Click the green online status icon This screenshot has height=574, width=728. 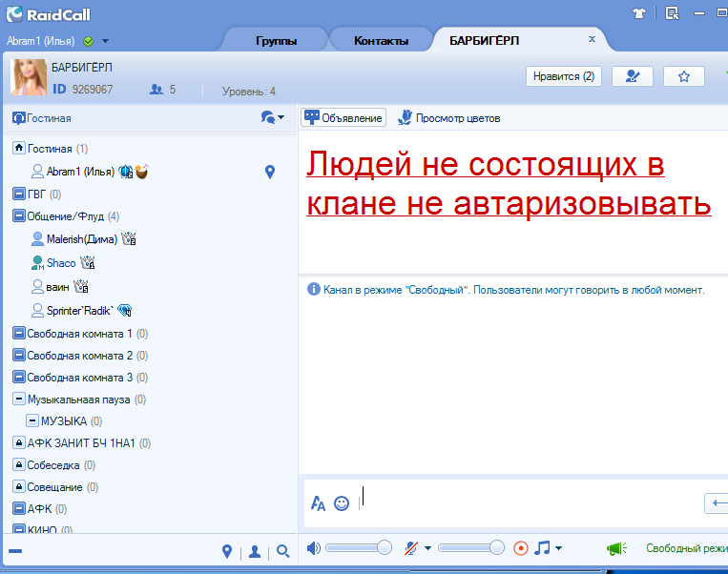click(x=88, y=41)
